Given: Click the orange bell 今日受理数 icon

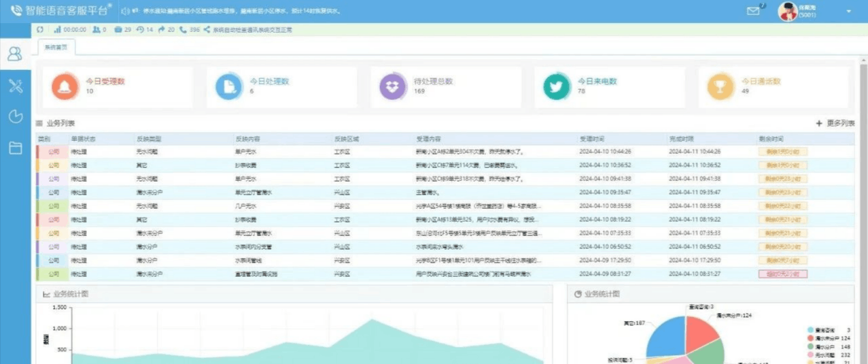Looking at the screenshot, I should [65, 86].
